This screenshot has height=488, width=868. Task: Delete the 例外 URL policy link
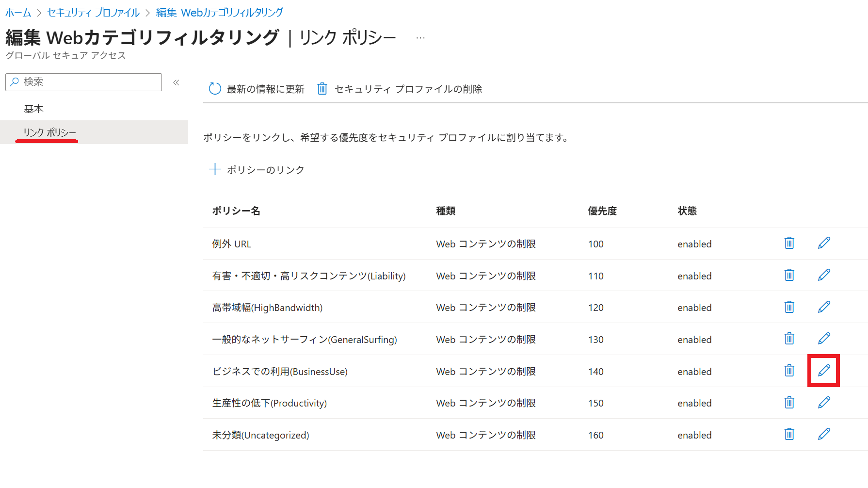[x=789, y=243]
